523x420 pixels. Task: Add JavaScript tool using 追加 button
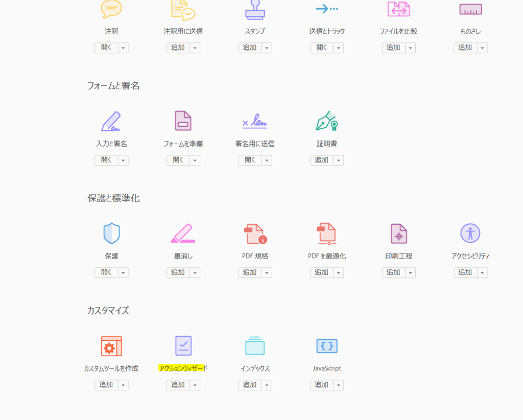coord(322,385)
